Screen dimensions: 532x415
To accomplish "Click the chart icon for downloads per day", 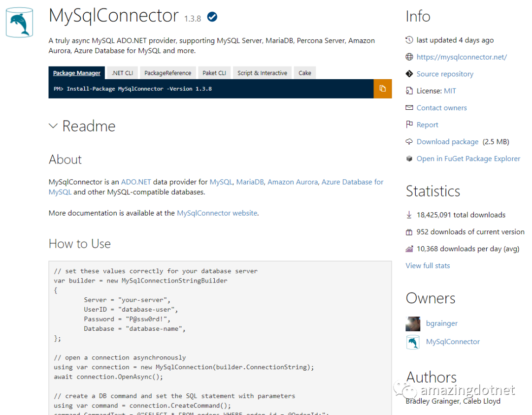I will 409,249.
